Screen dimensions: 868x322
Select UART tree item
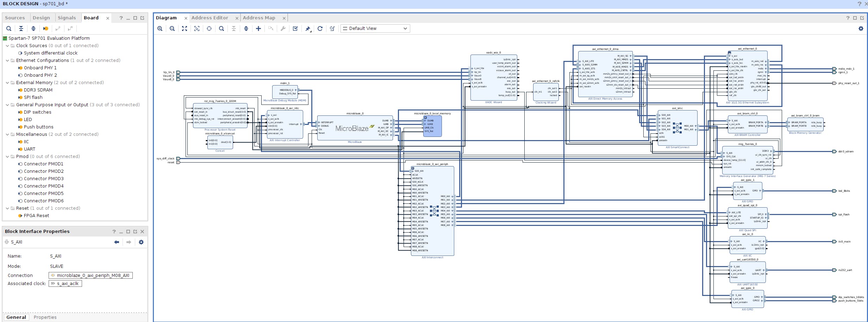coord(30,149)
